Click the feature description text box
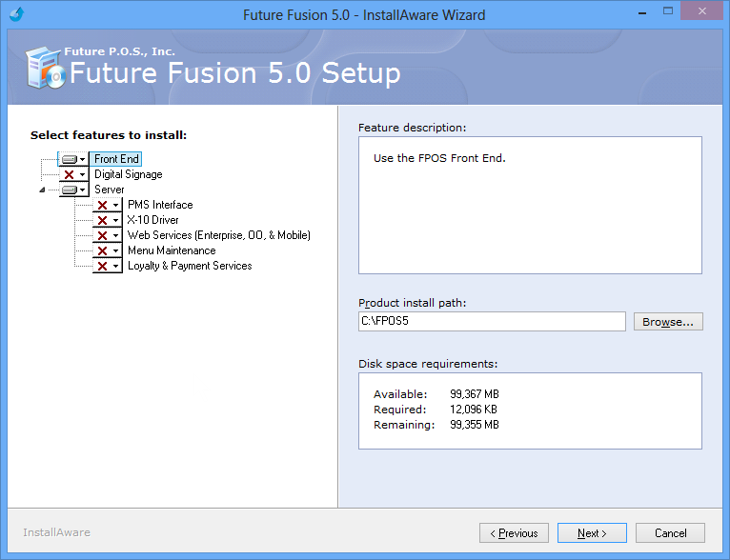The height and width of the screenshot is (560, 730). coord(530,205)
